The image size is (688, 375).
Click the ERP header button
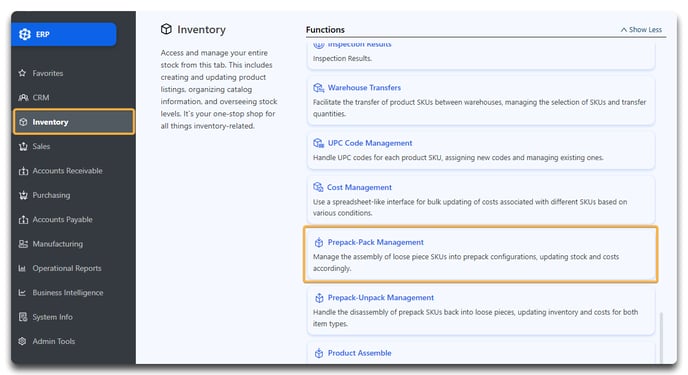64,34
